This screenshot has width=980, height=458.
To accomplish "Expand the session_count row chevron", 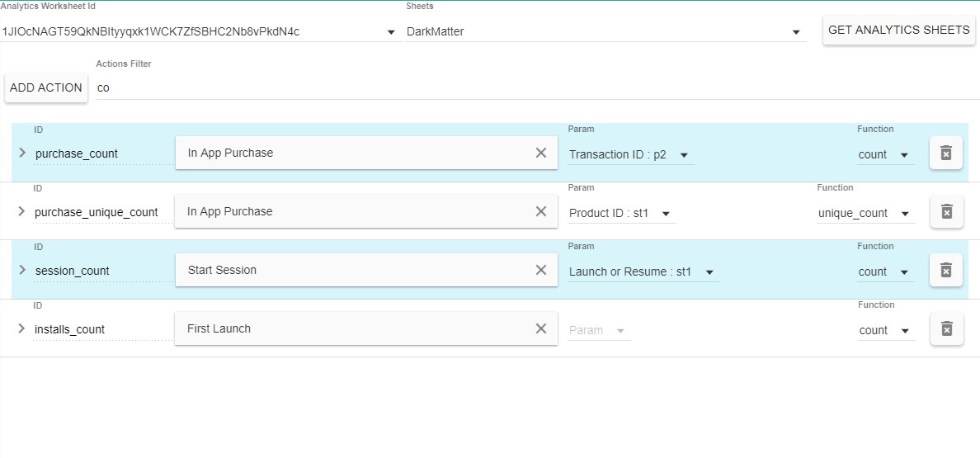I will [22, 270].
